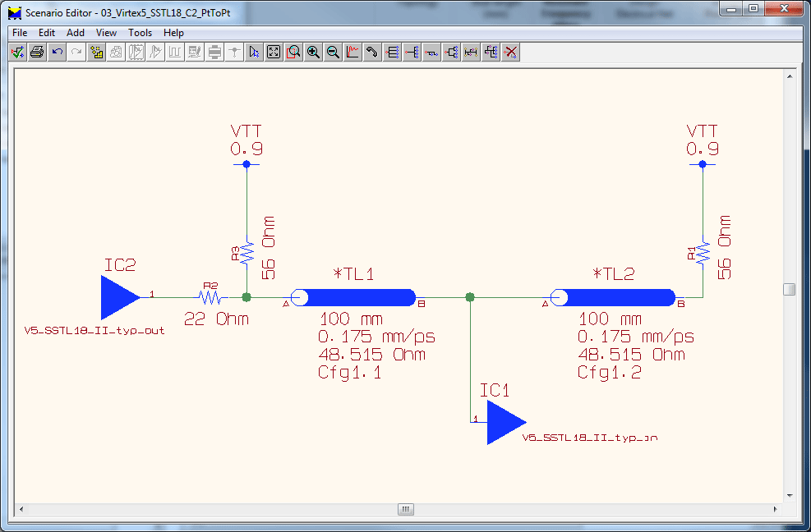Click the grayed transmission line icon
Screen dimensions: 811x532
(214, 53)
